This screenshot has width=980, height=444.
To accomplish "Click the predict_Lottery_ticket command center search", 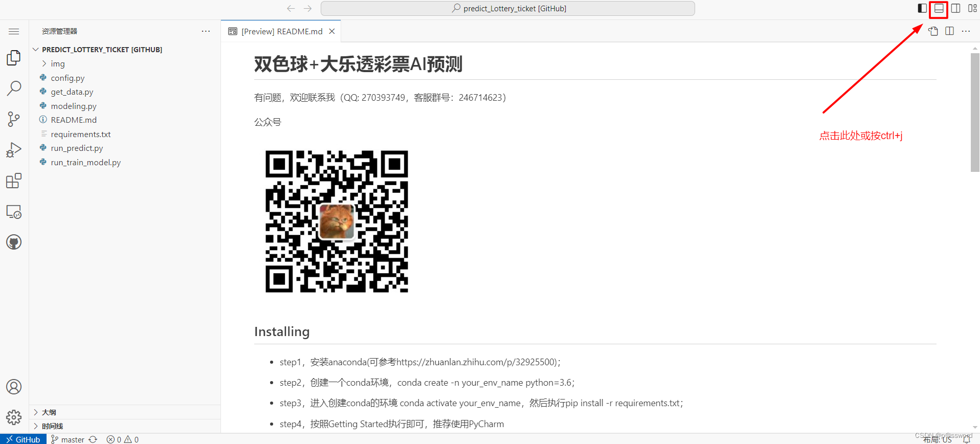I will point(507,8).
